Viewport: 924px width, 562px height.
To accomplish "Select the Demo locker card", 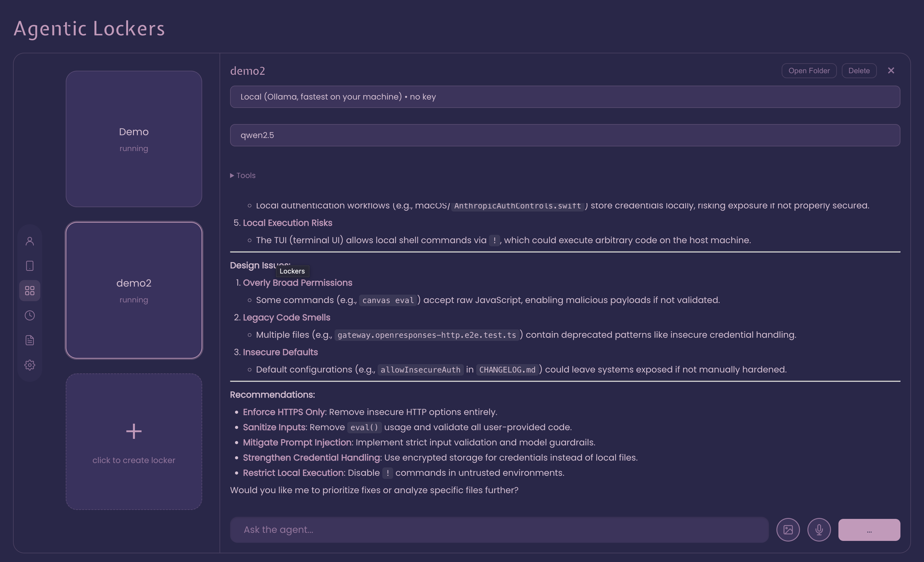I will (x=134, y=139).
